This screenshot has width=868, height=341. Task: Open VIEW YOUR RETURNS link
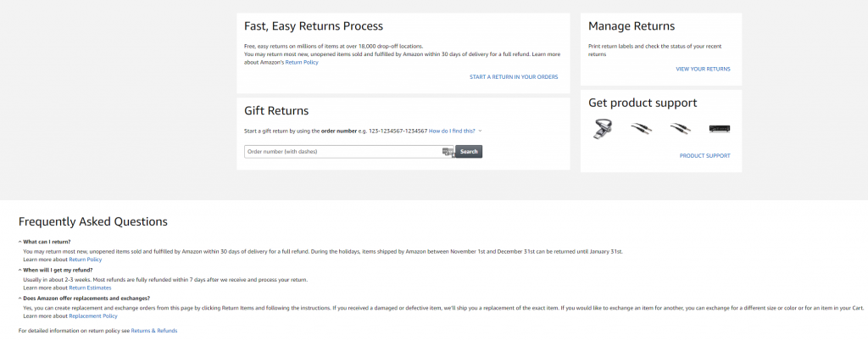click(x=703, y=70)
